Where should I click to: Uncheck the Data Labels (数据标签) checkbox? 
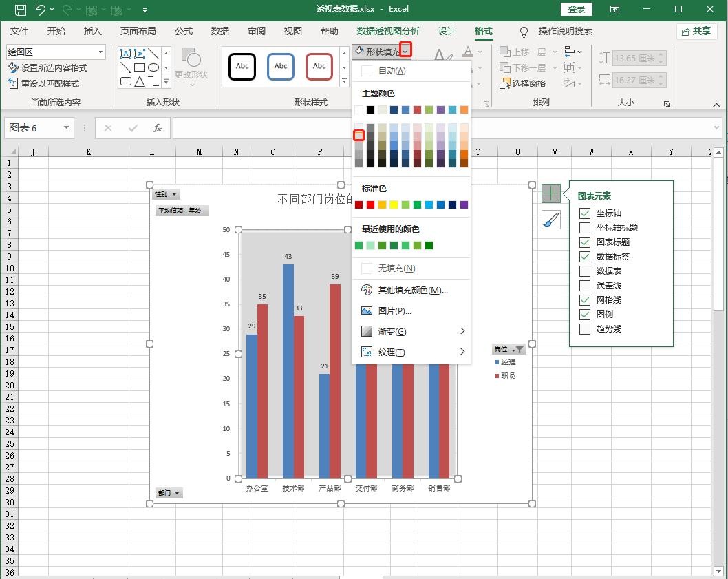585,257
